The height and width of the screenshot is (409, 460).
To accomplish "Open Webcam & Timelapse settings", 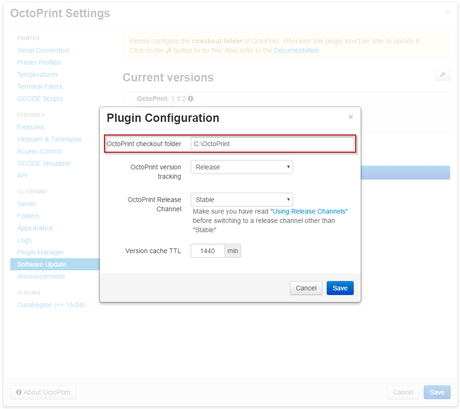I will [49, 139].
